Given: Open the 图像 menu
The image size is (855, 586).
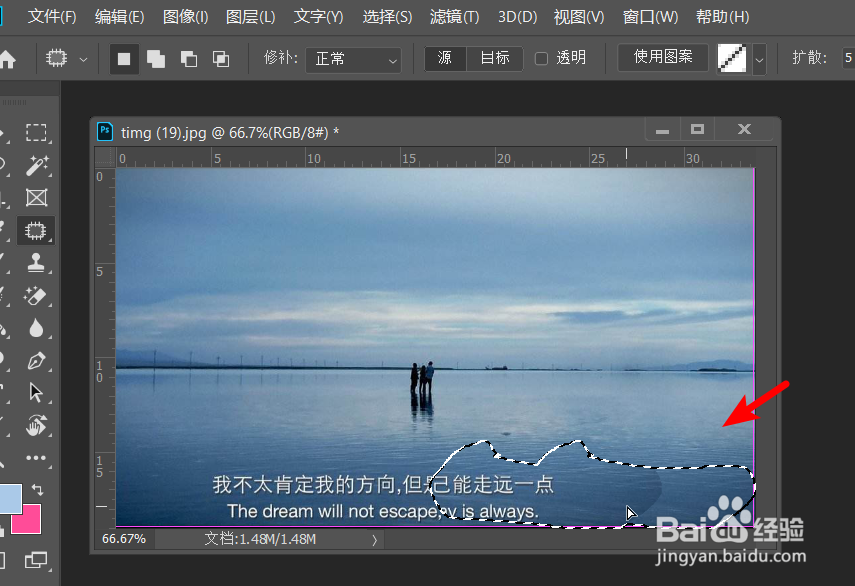Looking at the screenshot, I should (x=185, y=16).
